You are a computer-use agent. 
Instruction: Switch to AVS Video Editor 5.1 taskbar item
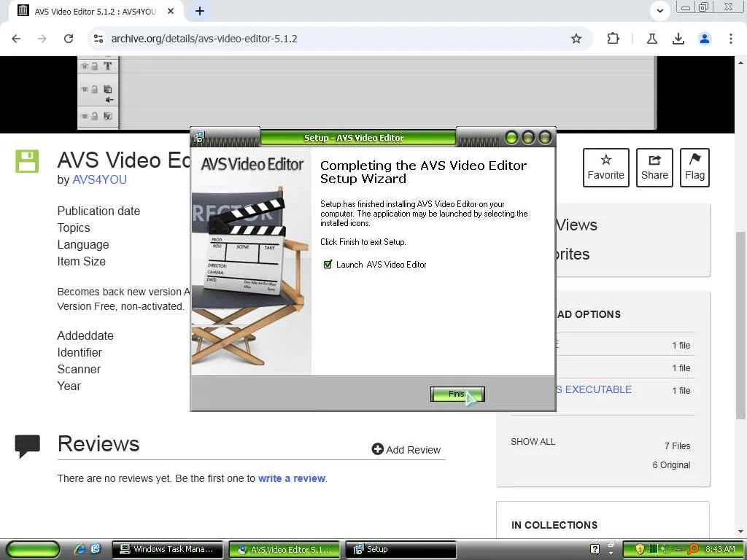(285, 549)
